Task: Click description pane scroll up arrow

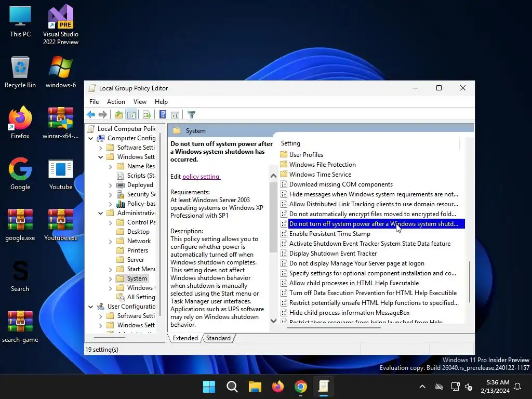Action: click(x=273, y=176)
